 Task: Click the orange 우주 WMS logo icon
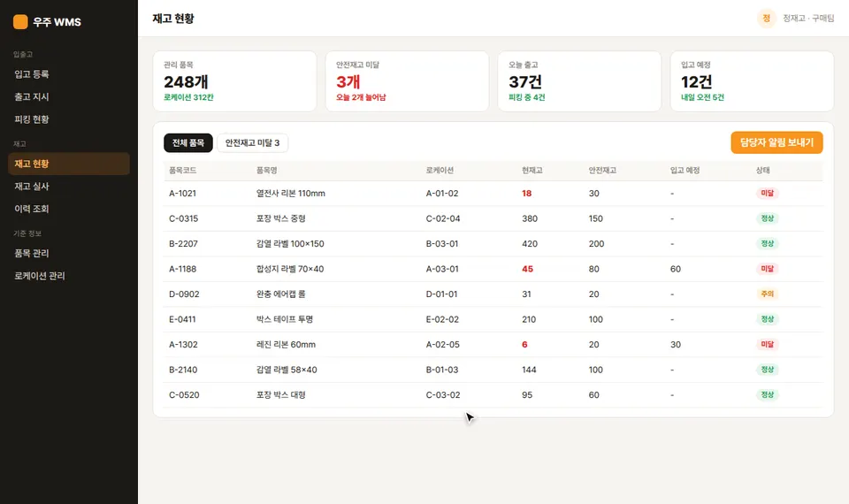(x=20, y=21)
